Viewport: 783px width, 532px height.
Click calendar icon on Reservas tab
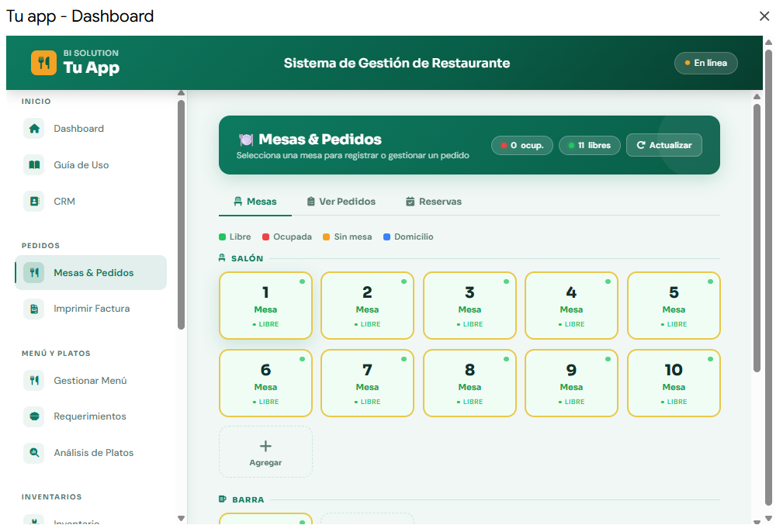click(410, 202)
